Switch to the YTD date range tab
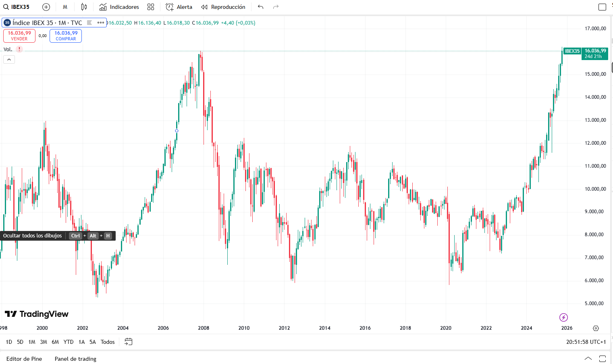613x364 pixels. pos(69,341)
